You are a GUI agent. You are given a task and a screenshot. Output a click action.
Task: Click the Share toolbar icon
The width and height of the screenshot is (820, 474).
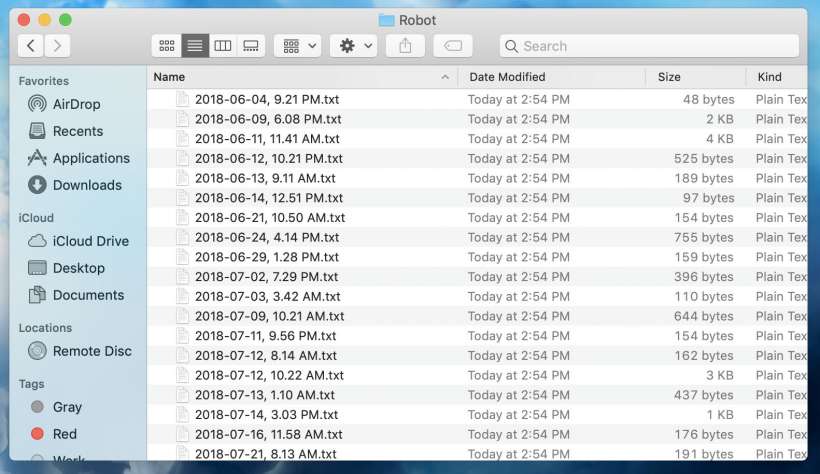click(405, 46)
